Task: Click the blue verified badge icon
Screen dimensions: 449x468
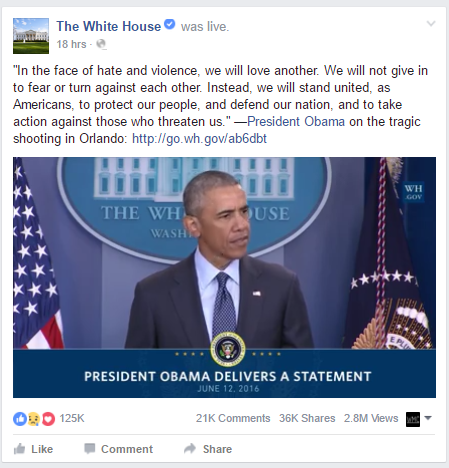Action: pyautogui.click(x=170, y=24)
